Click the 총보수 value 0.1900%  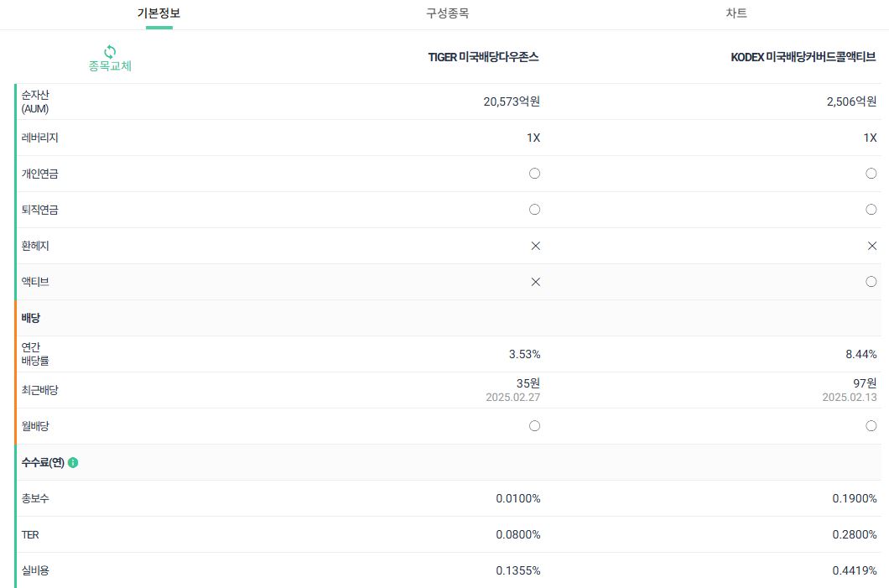[x=855, y=498]
